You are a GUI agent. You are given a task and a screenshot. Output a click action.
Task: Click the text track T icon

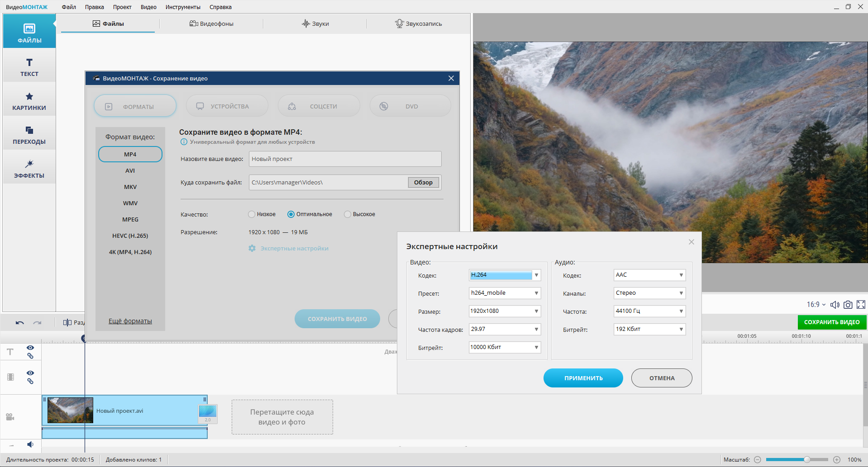coord(10,352)
